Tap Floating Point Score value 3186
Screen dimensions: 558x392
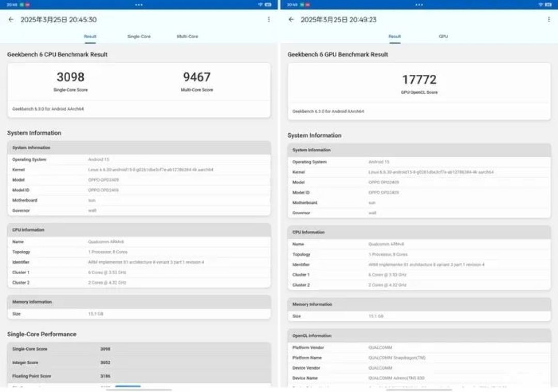point(105,377)
